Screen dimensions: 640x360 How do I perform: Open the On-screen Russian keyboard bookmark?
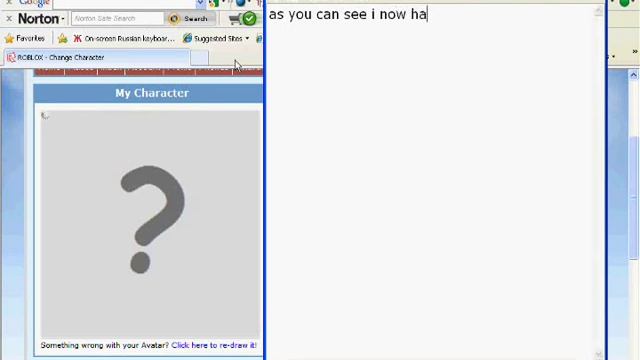coord(124,38)
